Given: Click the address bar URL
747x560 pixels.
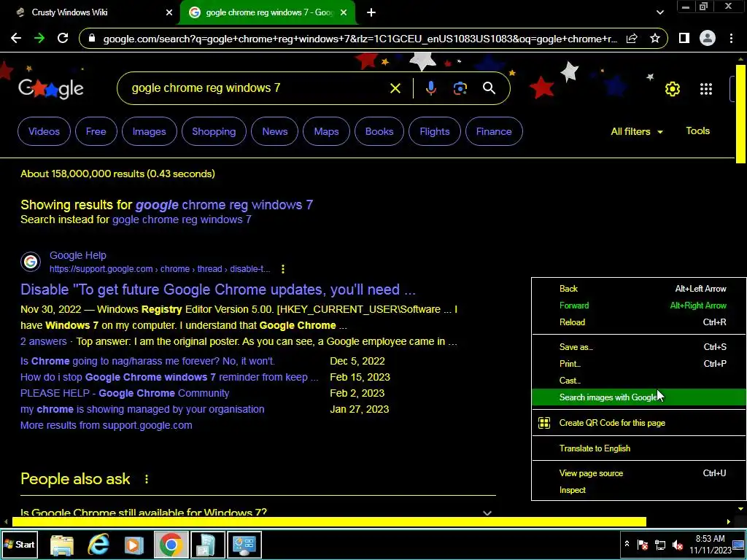Looking at the screenshot, I should tap(360, 39).
